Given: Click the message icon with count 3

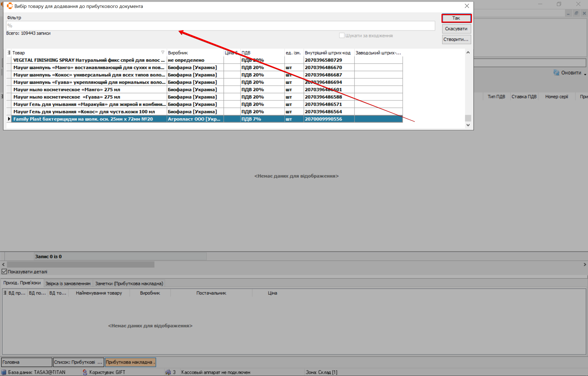Looking at the screenshot, I should 168,372.
